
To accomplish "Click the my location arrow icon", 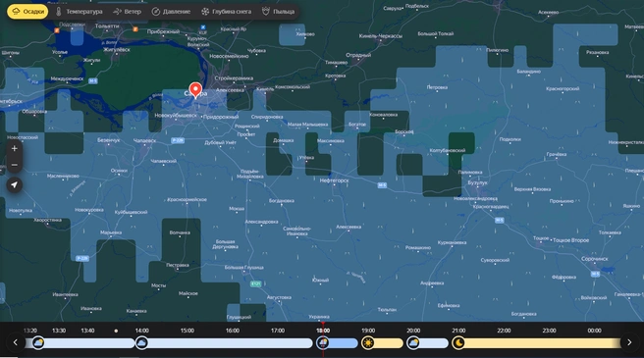I will [15, 185].
